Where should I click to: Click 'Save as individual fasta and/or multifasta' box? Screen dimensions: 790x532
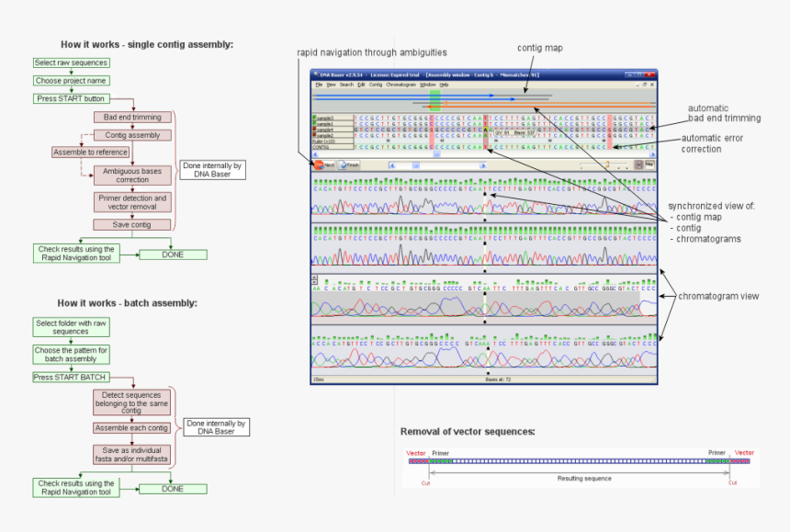point(132,455)
